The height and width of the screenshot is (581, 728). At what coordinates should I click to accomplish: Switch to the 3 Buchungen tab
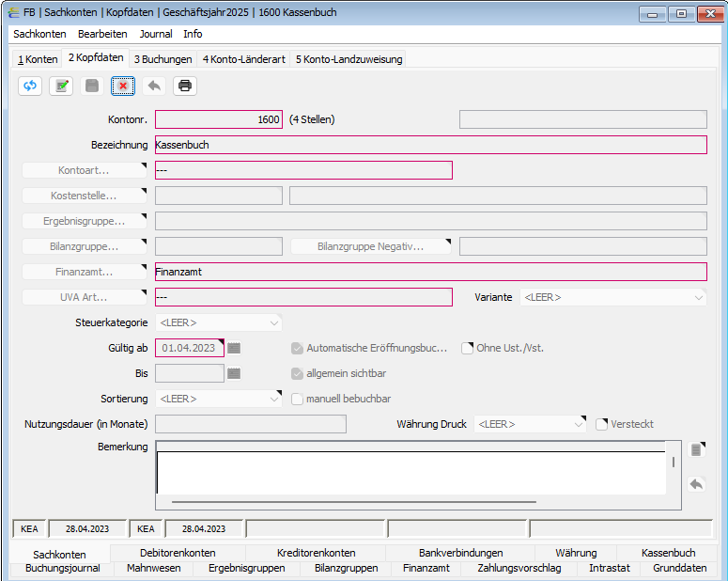163,59
